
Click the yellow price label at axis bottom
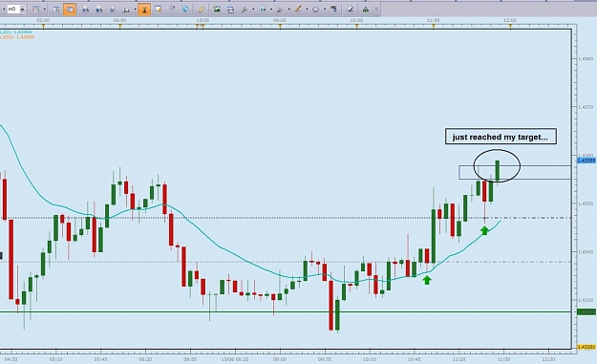coord(586,347)
